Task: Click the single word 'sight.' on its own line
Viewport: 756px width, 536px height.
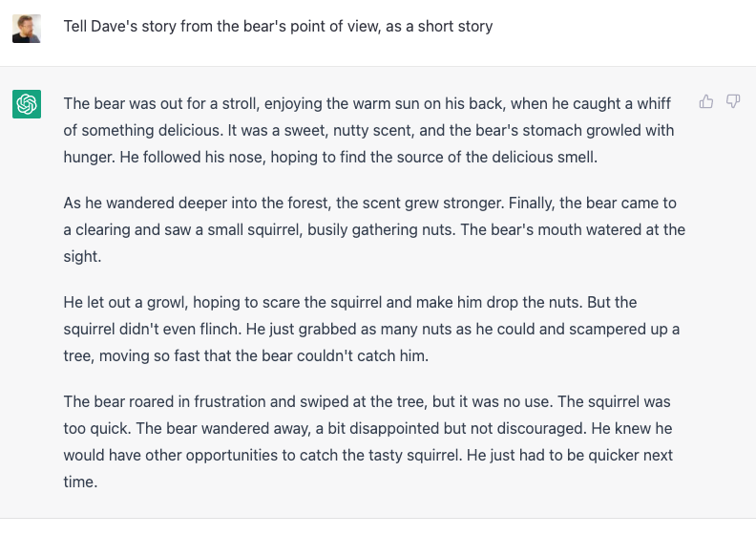Action: [x=82, y=256]
